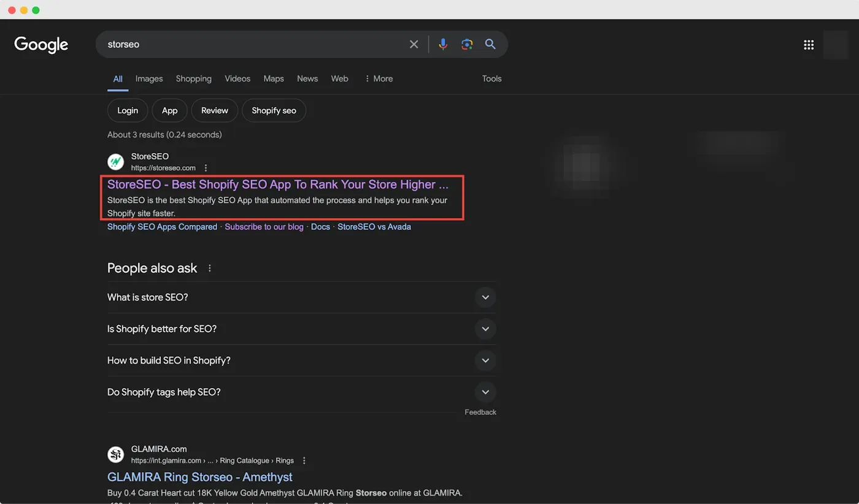Select the App suggestion chip
This screenshot has width=859, height=504.
click(169, 110)
